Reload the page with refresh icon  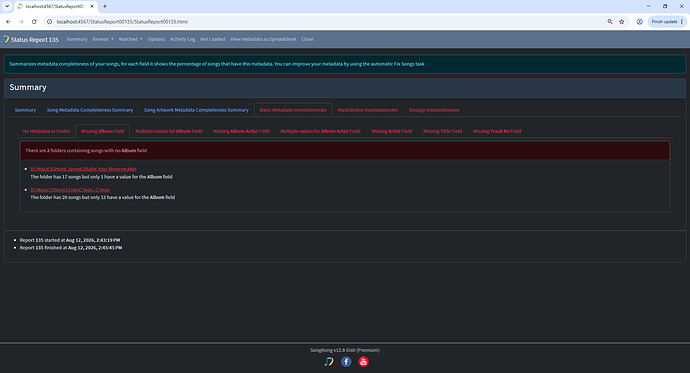click(34, 22)
